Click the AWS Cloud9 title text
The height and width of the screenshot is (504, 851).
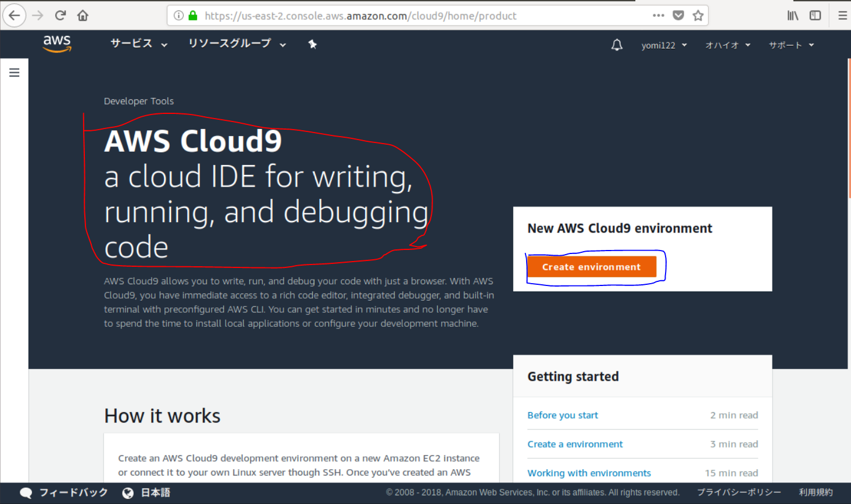pos(193,141)
